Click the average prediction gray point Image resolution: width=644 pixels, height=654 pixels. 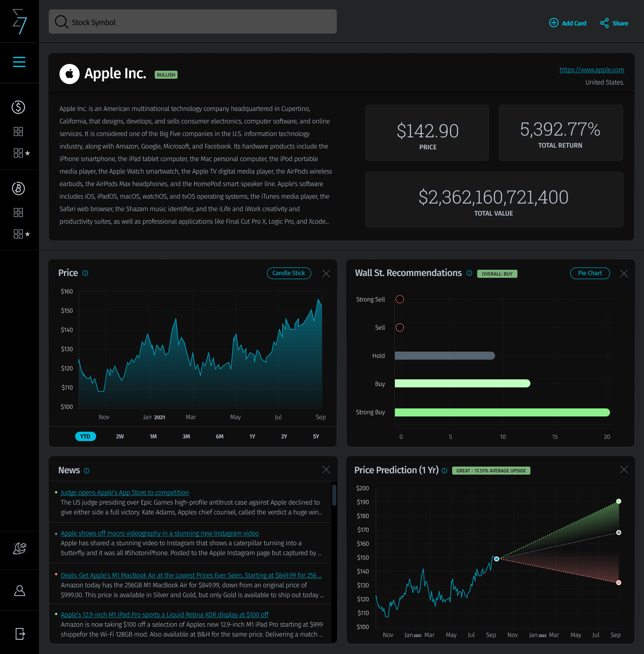pyautogui.click(x=619, y=532)
